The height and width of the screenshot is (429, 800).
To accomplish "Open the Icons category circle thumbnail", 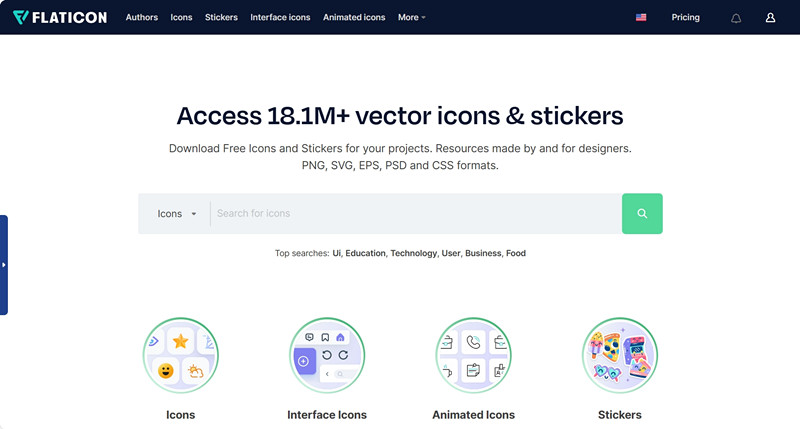I will pyautogui.click(x=181, y=356).
